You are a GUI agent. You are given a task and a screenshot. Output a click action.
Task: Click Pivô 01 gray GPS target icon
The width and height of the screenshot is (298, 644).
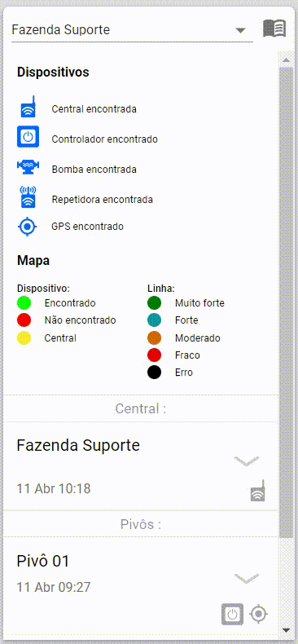(259, 614)
